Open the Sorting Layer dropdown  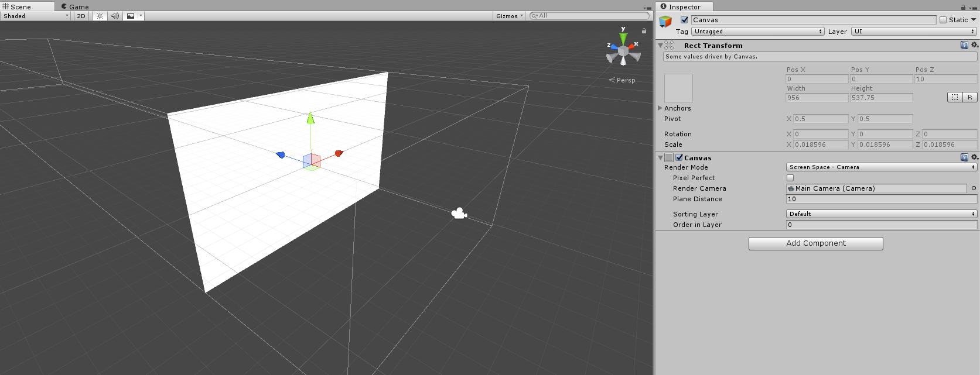[881, 214]
